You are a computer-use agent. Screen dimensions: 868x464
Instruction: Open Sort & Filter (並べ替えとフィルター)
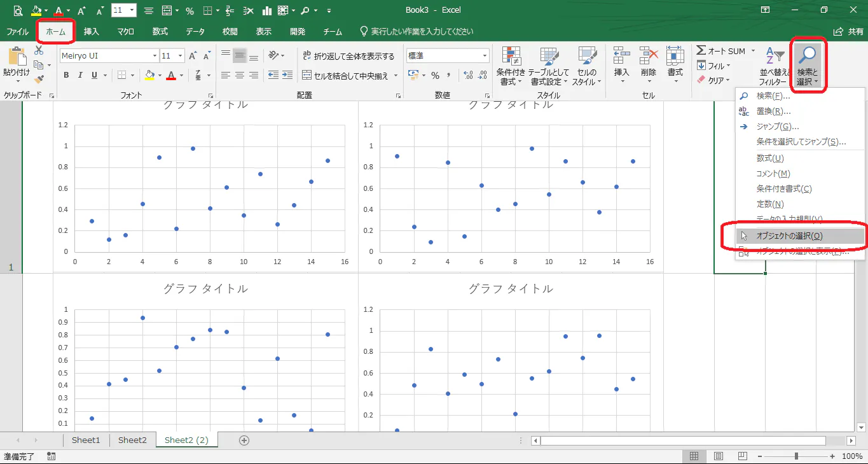774,66
